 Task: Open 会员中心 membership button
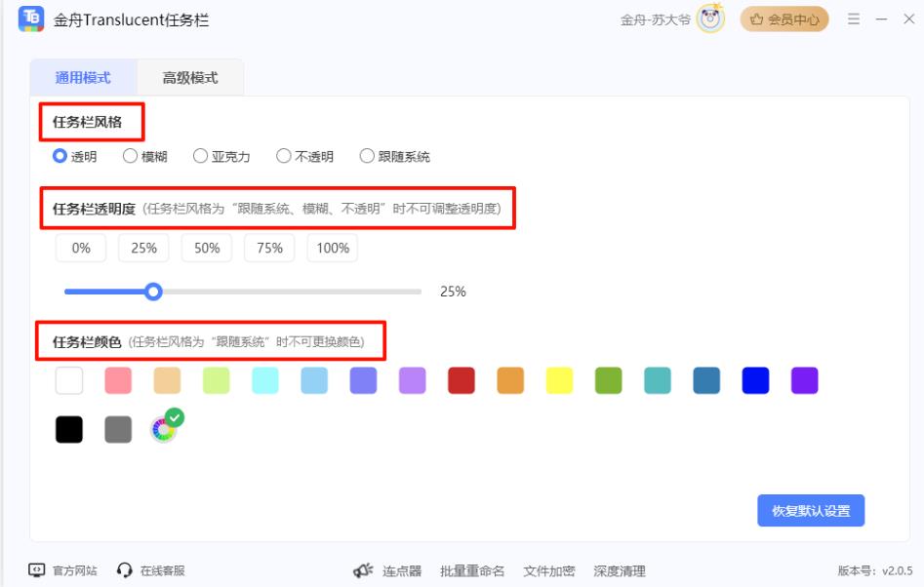(784, 20)
